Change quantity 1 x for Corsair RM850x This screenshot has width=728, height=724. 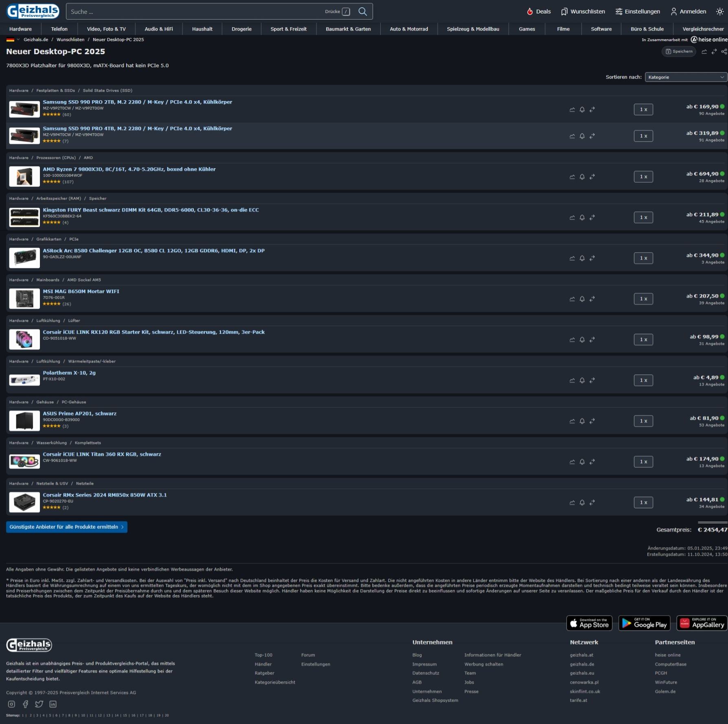[x=643, y=503]
